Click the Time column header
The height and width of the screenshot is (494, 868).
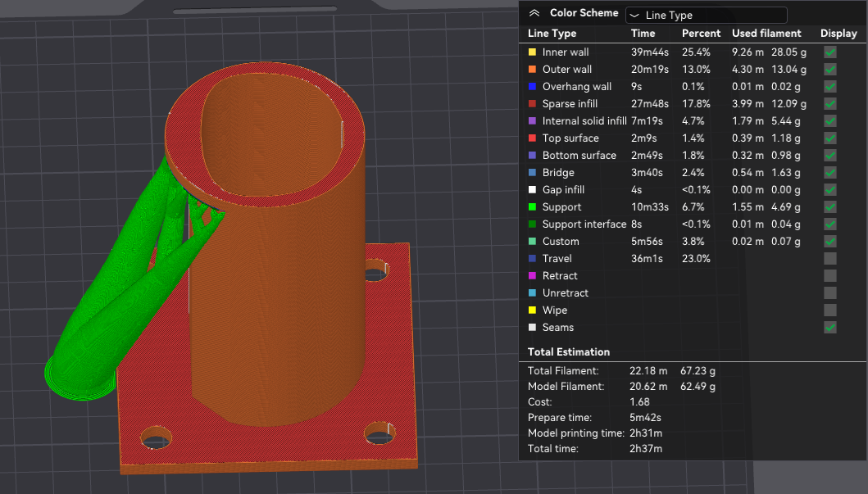coord(643,34)
